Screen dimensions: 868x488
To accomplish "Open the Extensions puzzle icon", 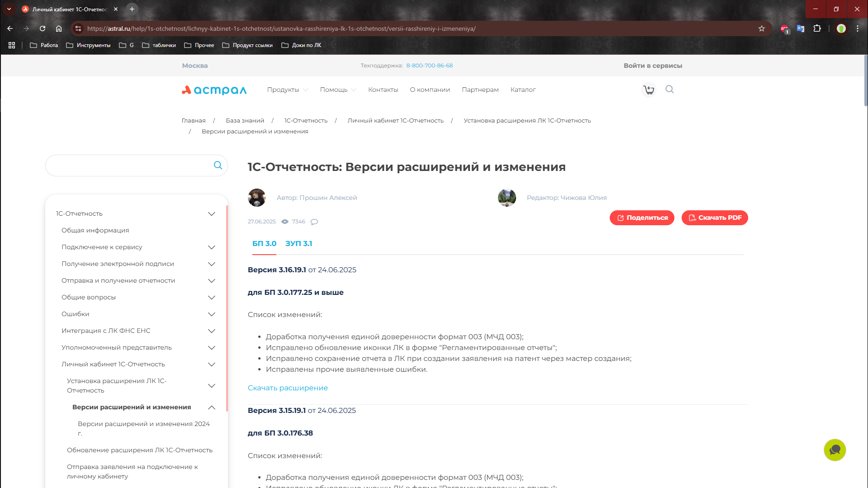I will click(817, 28).
